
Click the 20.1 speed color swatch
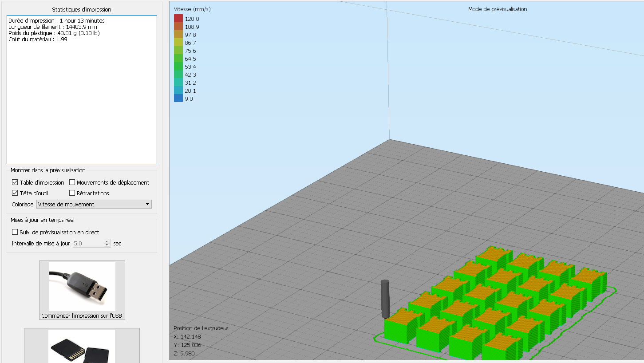pyautogui.click(x=178, y=91)
